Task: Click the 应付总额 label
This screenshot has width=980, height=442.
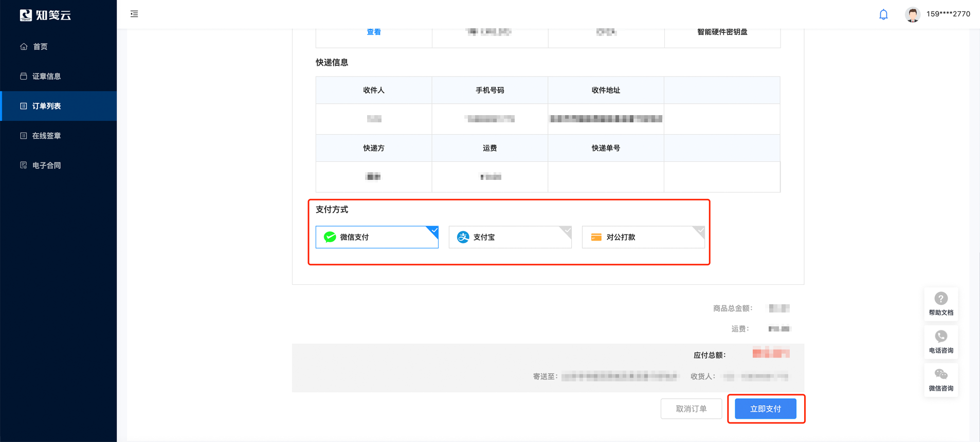Action: [710, 355]
